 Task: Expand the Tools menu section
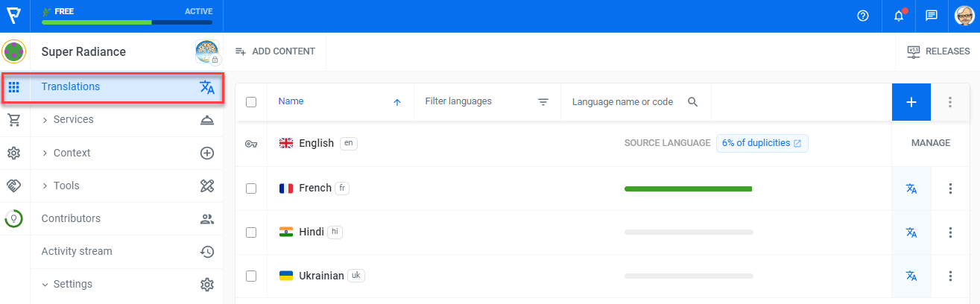(x=45, y=186)
